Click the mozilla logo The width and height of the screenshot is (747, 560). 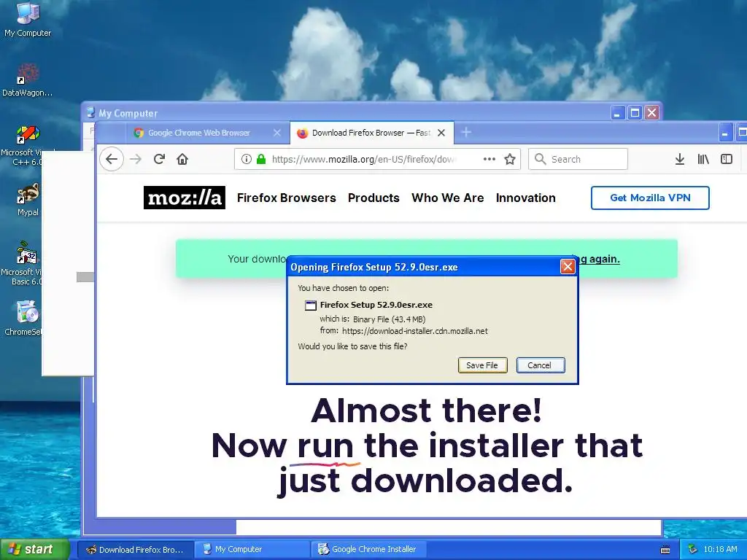point(185,198)
